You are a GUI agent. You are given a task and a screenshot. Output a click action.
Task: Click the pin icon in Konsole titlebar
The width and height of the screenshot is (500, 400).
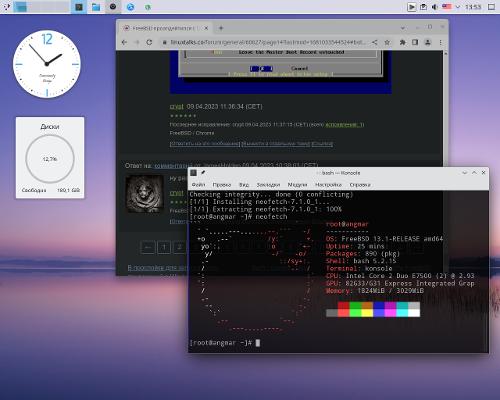(203, 173)
